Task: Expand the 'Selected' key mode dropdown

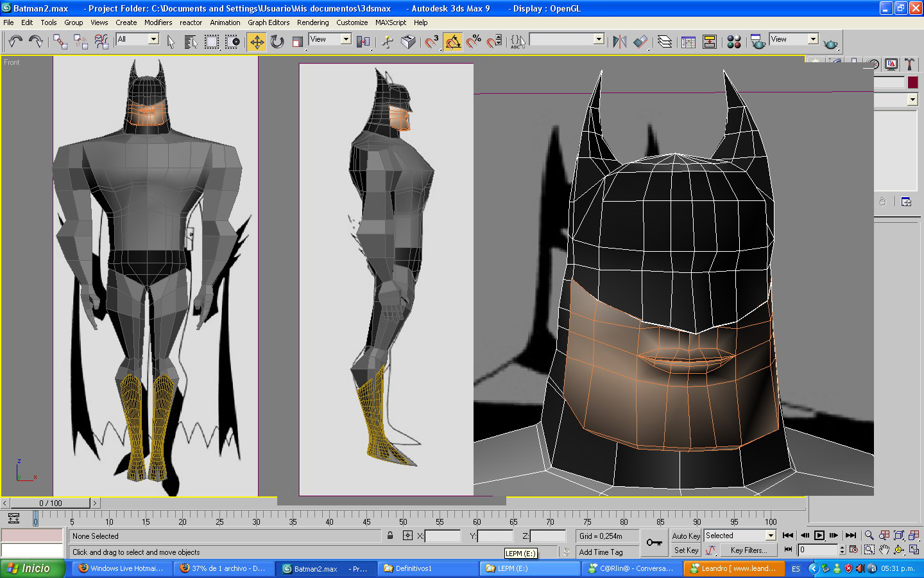Action: [x=771, y=536]
